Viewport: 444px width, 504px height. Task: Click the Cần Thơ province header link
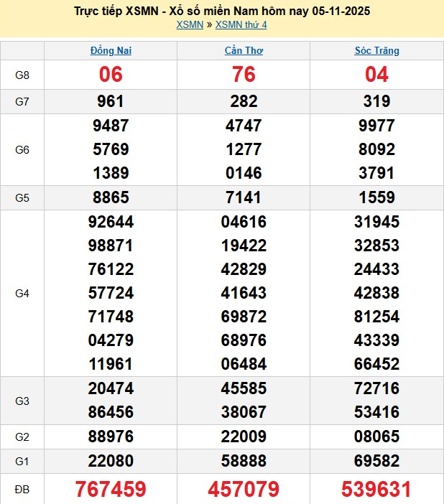coord(244,51)
